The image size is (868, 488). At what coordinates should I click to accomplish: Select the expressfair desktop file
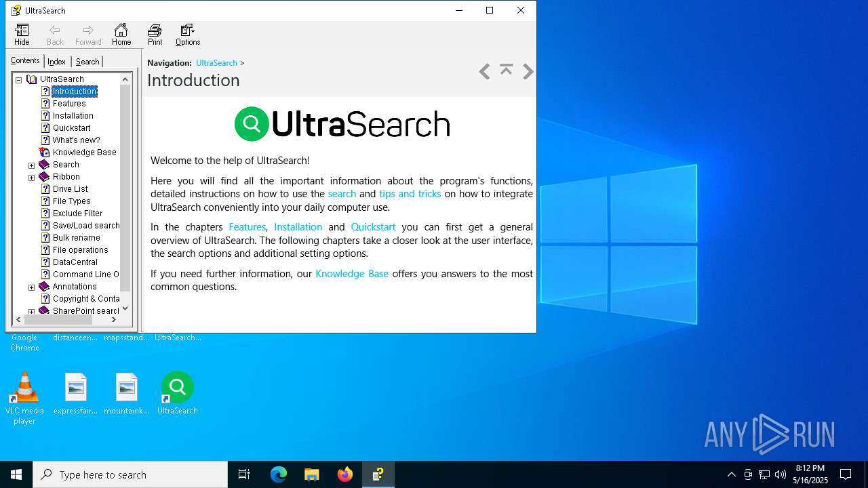[76, 393]
